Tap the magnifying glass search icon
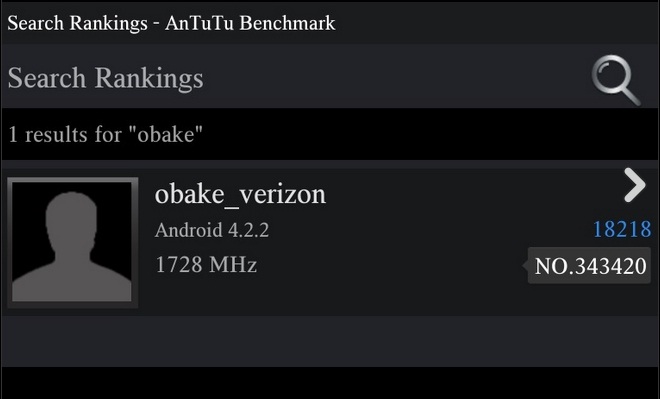Screen dimensions: 660x399 coord(616,80)
